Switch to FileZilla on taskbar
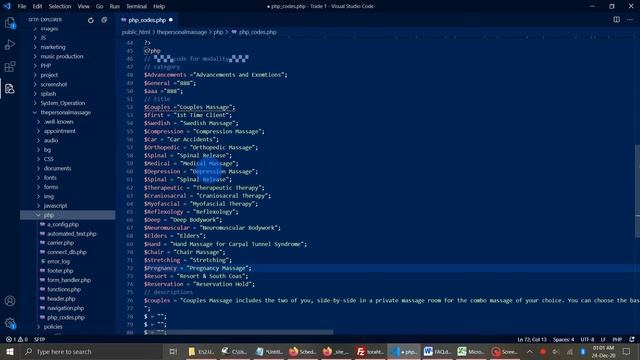Image resolution: width=640 pixels, height=360 pixels. pyautogui.click(x=370, y=351)
